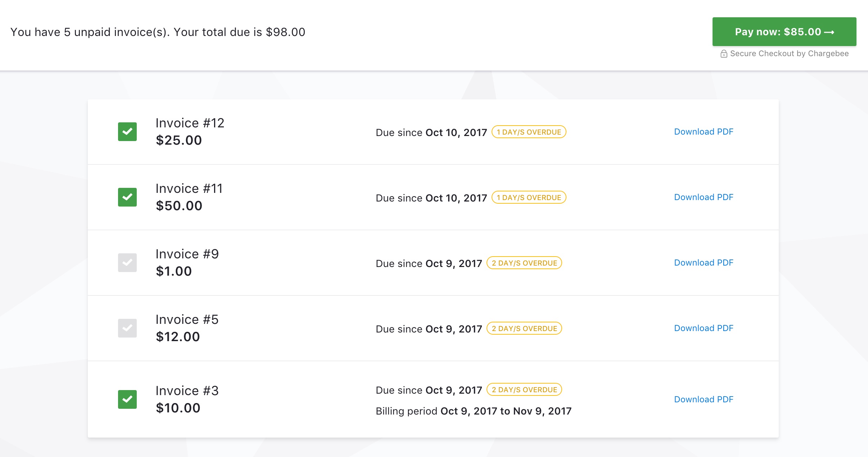Select the Invoice #9 checkbox
Screen dimensions: 868x457
(127, 263)
